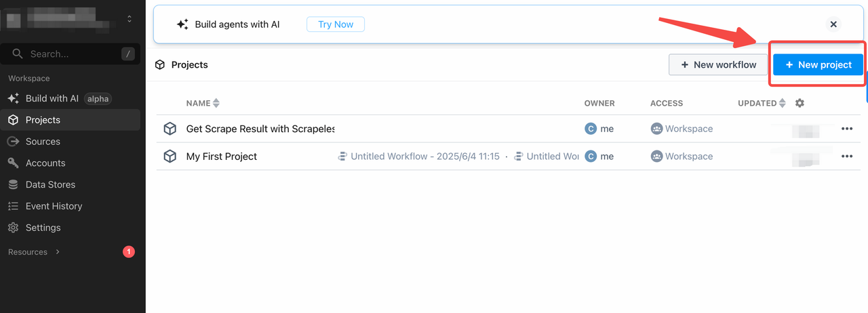
Task: Click the magnifier search icon
Action: coord(18,54)
